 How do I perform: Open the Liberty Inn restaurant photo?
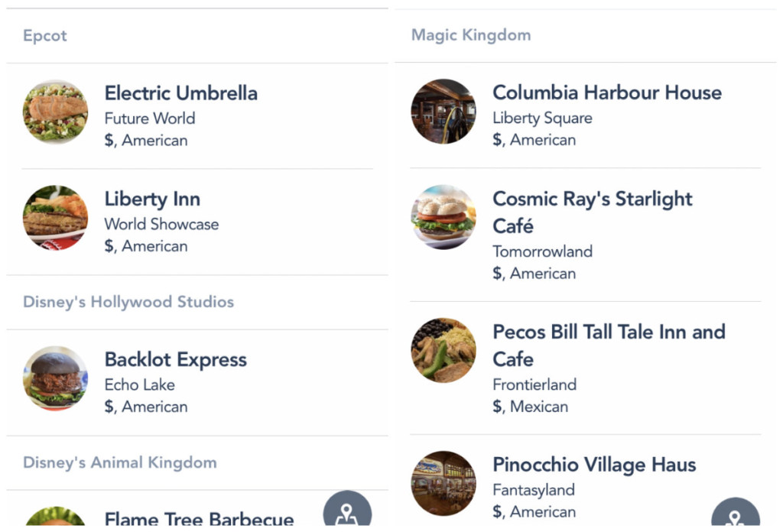click(55, 218)
